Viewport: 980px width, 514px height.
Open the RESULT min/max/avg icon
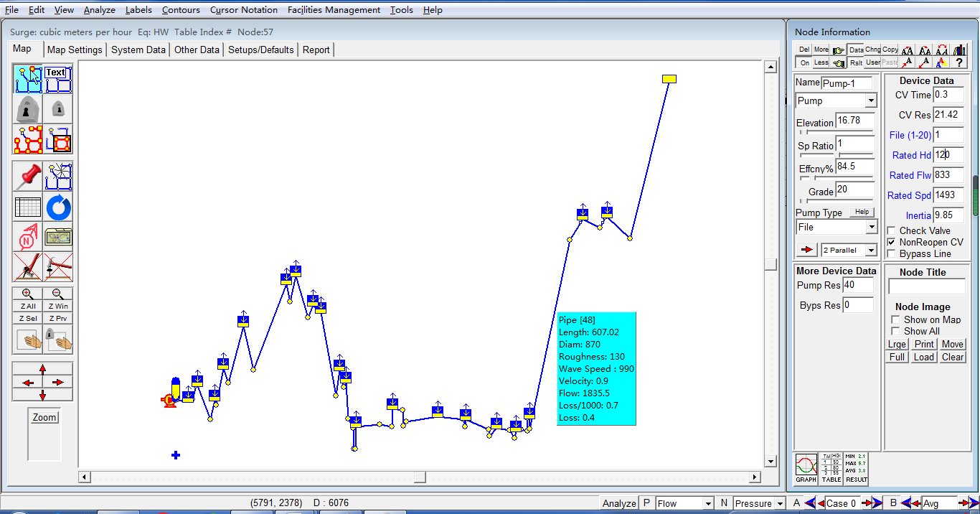pos(856,468)
